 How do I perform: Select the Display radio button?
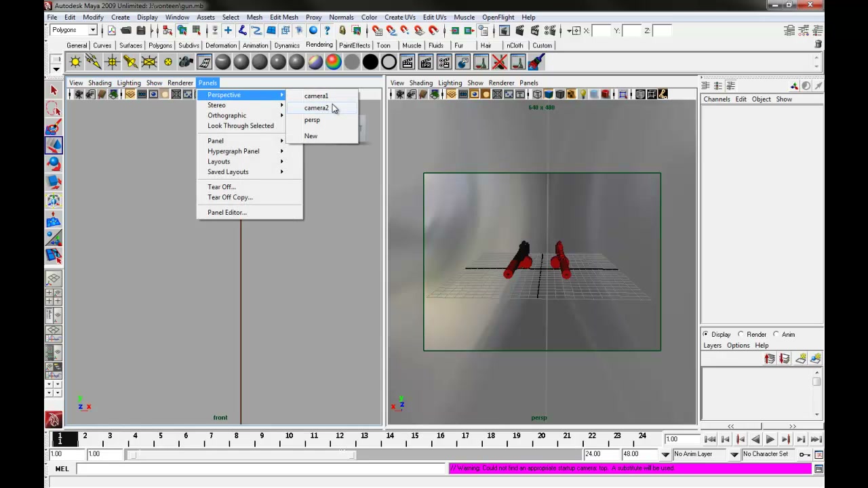coord(717,334)
